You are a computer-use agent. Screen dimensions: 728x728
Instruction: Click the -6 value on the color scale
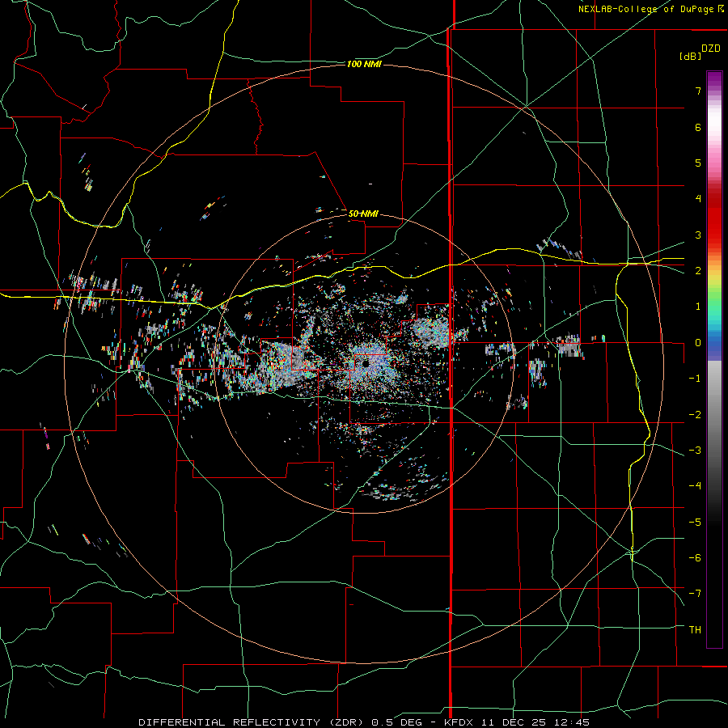tap(695, 558)
